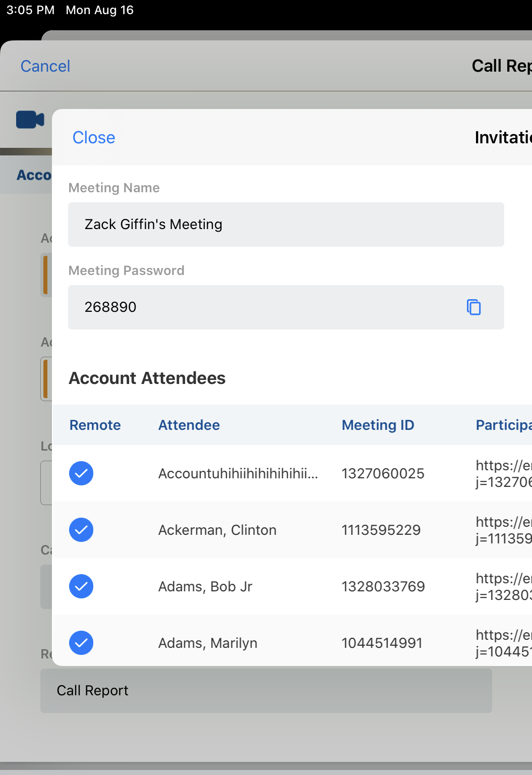Uncheck remote for Ackerman, Clinton
Image resolution: width=532 pixels, height=775 pixels.
(81, 530)
